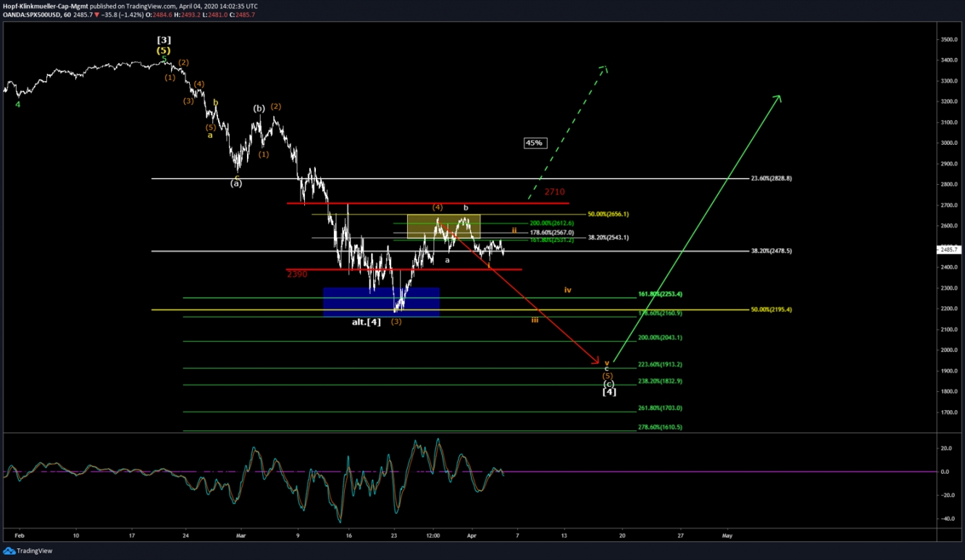The height and width of the screenshot is (560, 965).
Task: Select the red 2710 resistance label
Action: tap(554, 192)
